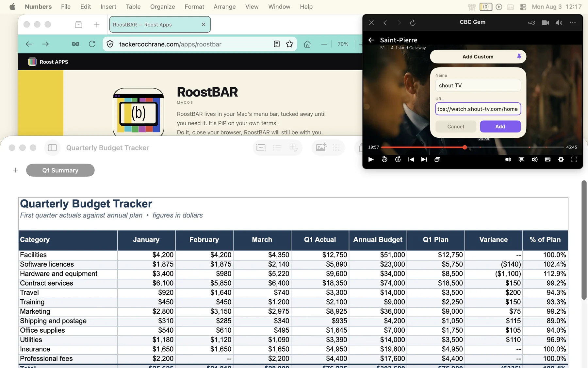Click the play circle menu bar icon

(499, 7)
